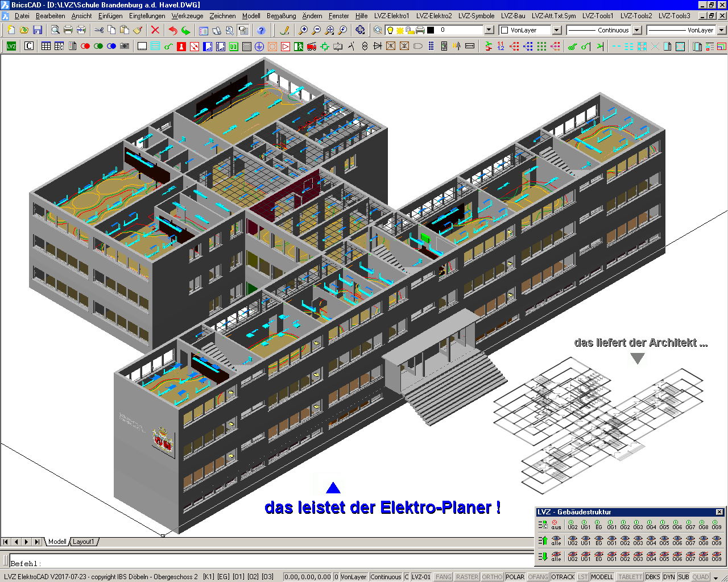Click the green LVZ toolbar icon
Screen dimensions: 728x582
[x=11, y=46]
